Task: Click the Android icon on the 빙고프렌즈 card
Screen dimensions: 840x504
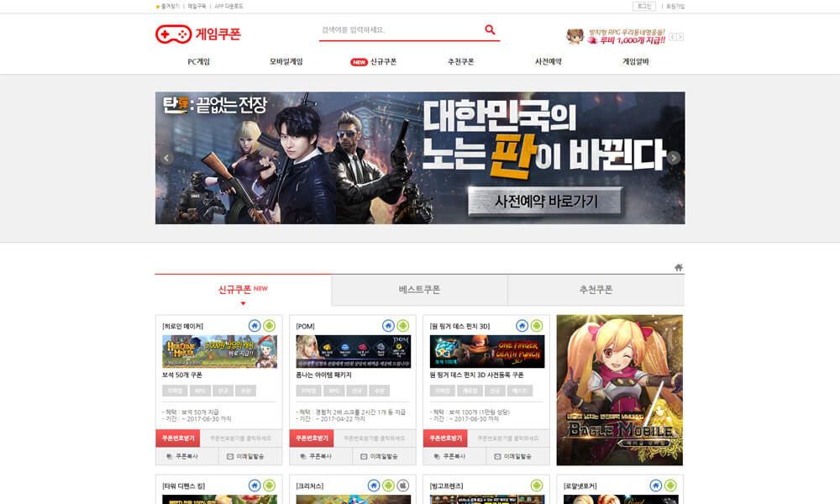Action: coord(536,486)
